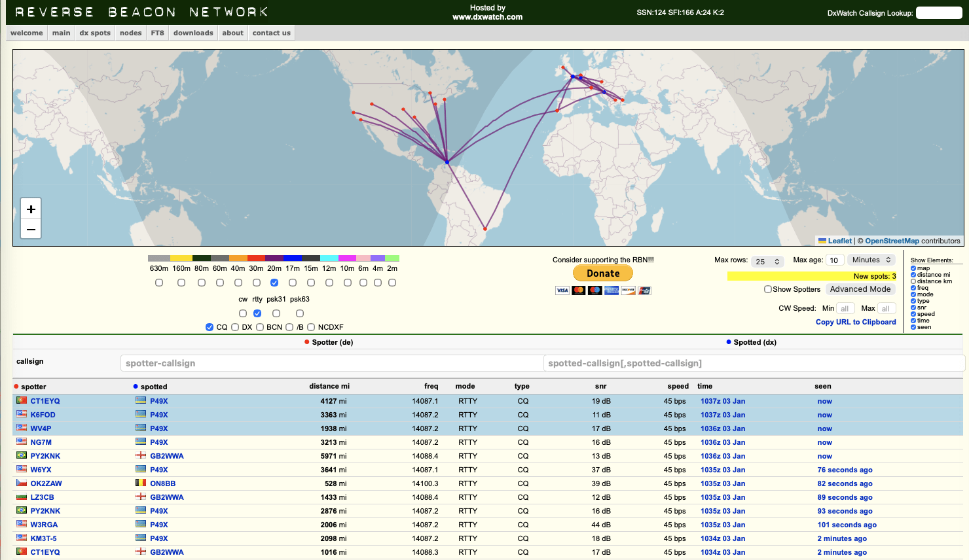
Task: Open the CW Speed Min dropdown
Action: (845, 308)
